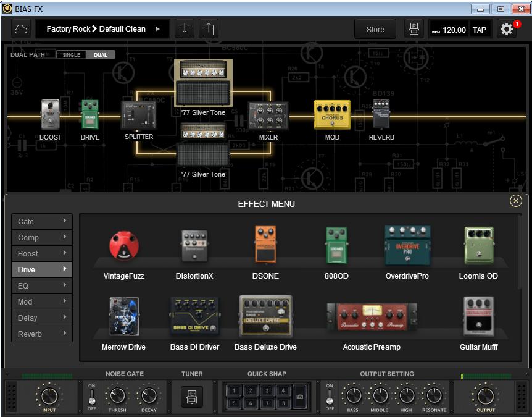532x417 pixels.
Task: Click the cloud presets icon
Action: (x=20, y=28)
